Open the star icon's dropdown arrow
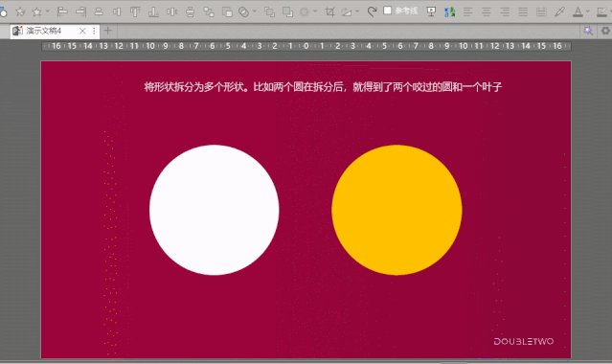The width and height of the screenshot is (612, 364). coord(47,11)
